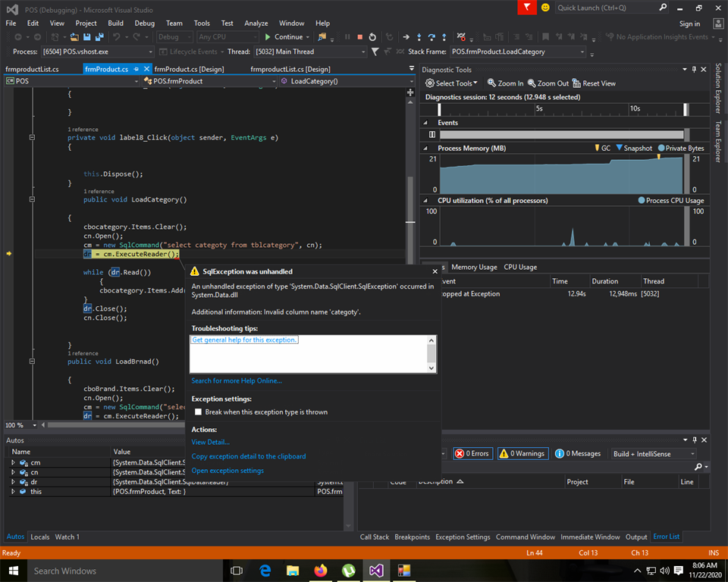
Task: Toggle the Warnings filter in Error List
Action: (x=522, y=453)
